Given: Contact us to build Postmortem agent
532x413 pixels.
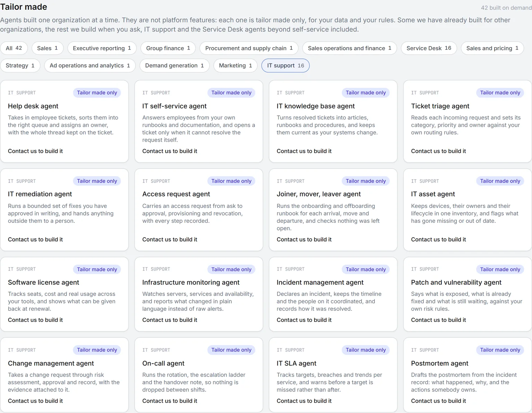Looking at the screenshot, I should tap(438, 401).
